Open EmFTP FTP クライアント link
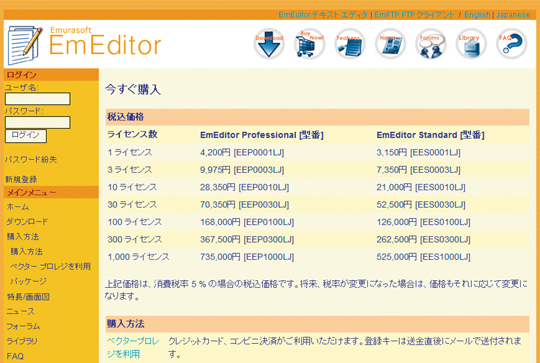540x363 pixels. [414, 15]
